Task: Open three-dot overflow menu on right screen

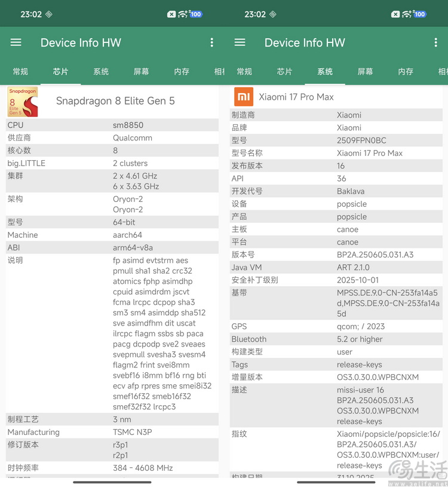Action: tap(436, 42)
